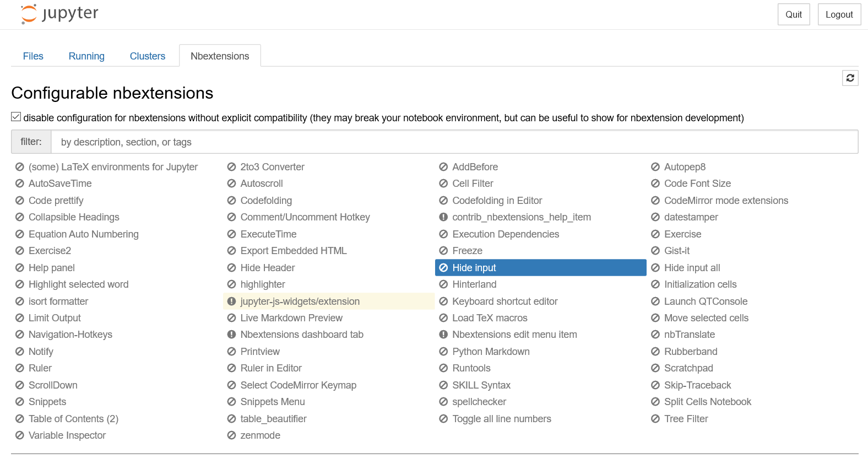Open the Files tab
Screen dimensions: 868x458
pos(33,56)
